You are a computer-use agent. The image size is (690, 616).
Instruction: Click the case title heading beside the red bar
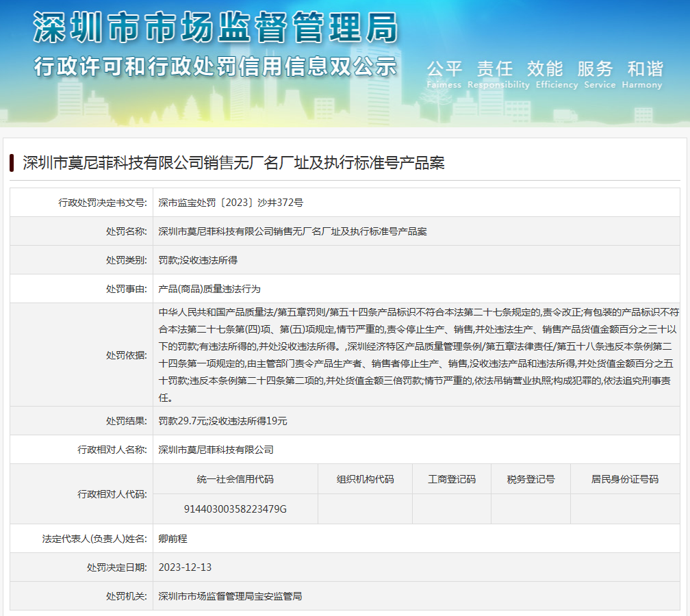click(x=233, y=163)
